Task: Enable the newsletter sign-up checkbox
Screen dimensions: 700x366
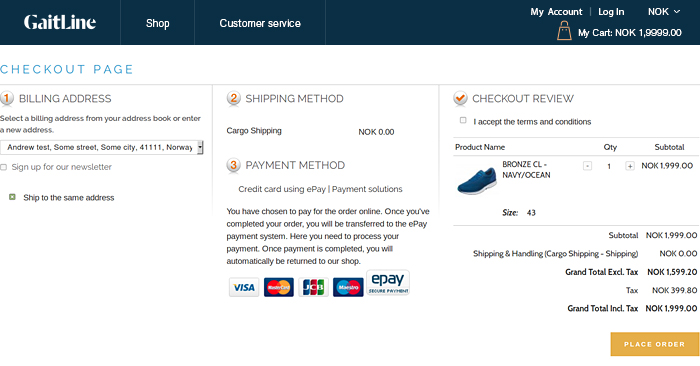Action: click(x=4, y=167)
